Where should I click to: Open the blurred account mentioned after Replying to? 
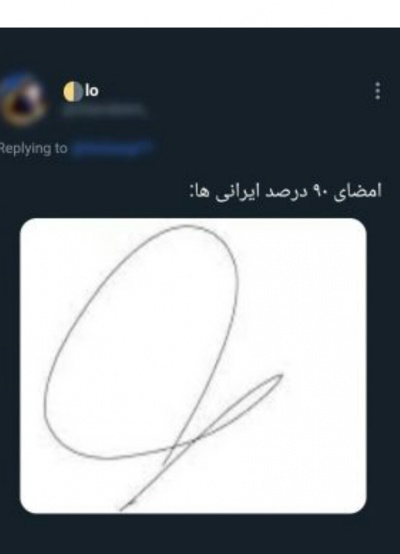click(112, 148)
